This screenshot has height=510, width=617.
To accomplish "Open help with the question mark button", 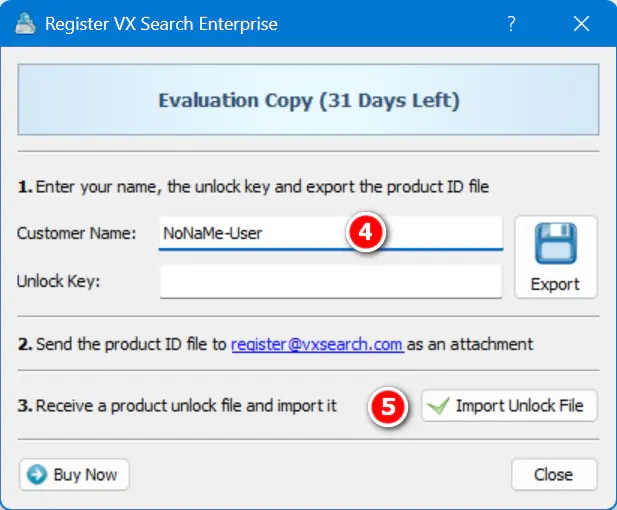I will click(512, 24).
